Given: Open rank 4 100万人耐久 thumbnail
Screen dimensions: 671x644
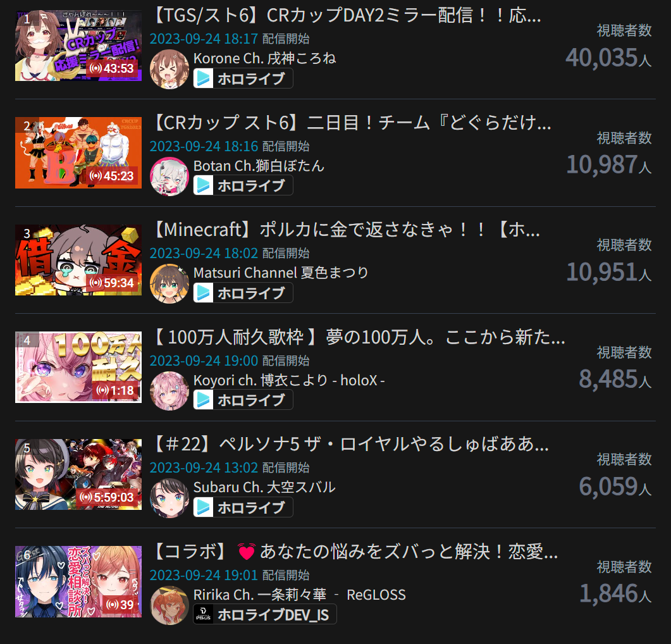Looking at the screenshot, I should click(78, 368).
